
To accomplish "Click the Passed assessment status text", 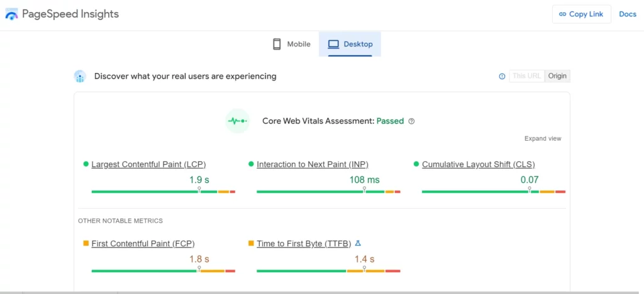I will [x=390, y=121].
